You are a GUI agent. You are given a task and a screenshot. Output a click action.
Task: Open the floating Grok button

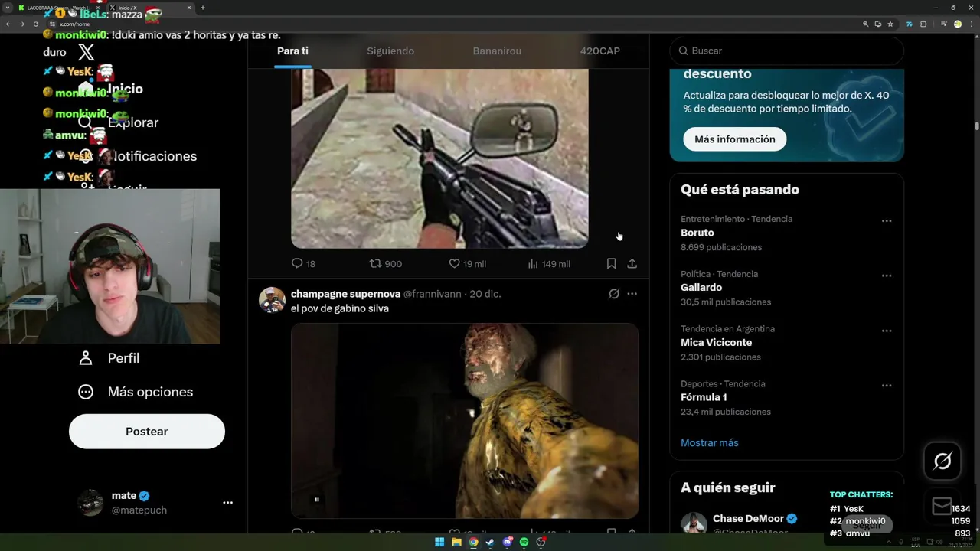tap(942, 461)
